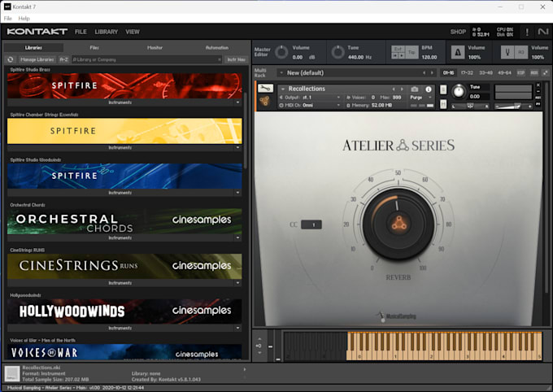This screenshot has width=553, height=392.
Task: Click the AUX button in Multi Rack
Action: (x=534, y=72)
